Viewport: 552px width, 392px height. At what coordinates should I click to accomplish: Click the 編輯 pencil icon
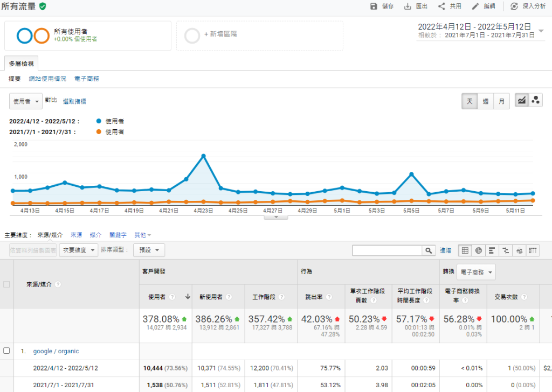click(x=475, y=6)
